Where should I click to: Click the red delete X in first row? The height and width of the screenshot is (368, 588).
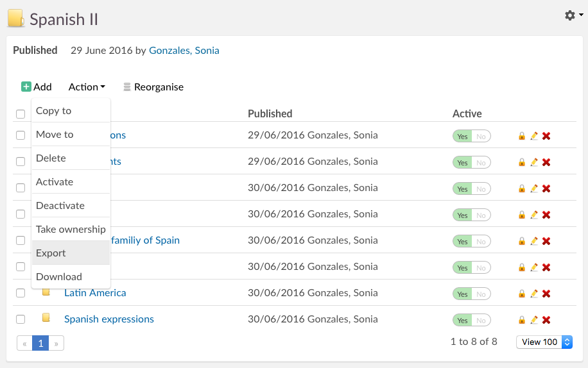[546, 136]
